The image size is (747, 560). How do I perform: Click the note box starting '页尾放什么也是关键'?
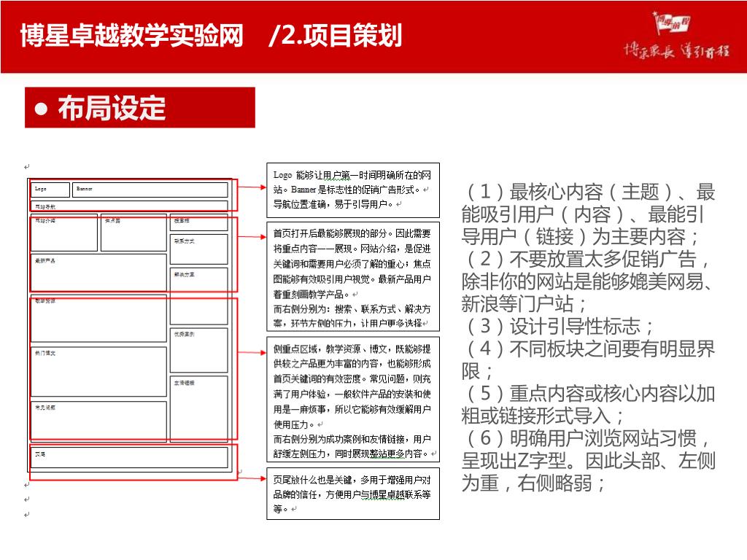click(x=353, y=494)
